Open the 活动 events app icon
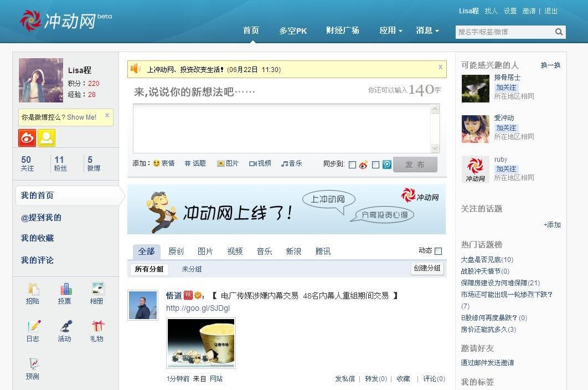The height and width of the screenshot is (390, 588). click(x=66, y=326)
